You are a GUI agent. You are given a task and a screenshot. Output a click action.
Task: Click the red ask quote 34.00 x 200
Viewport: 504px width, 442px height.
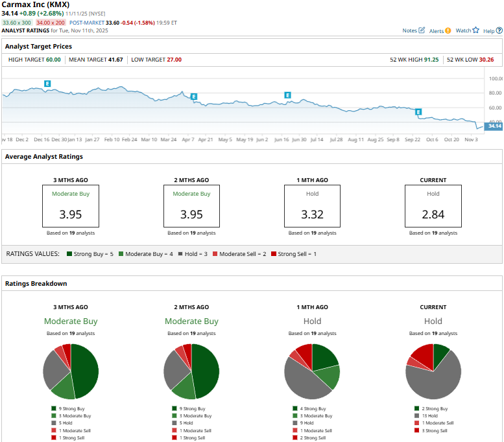[51, 23]
